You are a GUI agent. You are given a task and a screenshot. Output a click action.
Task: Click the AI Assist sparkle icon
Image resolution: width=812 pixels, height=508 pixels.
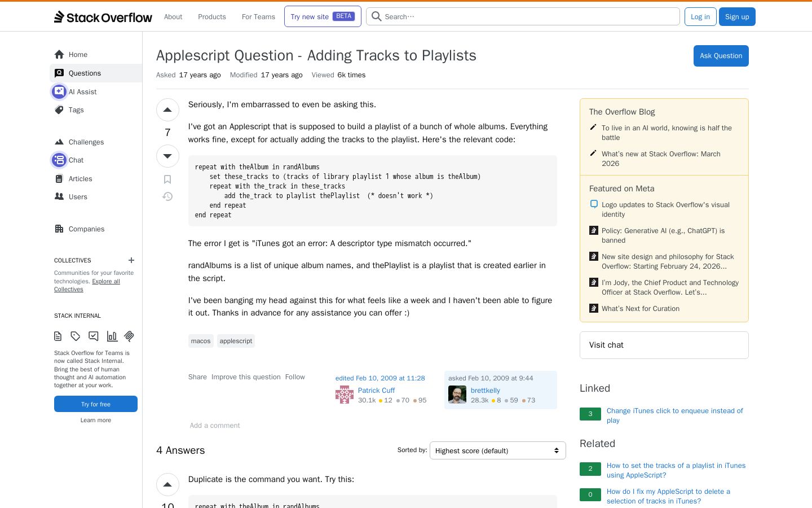coord(59,91)
